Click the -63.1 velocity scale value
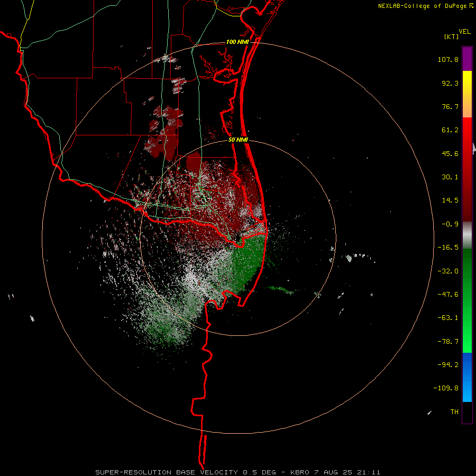This screenshot has width=476, height=476. tap(448, 318)
